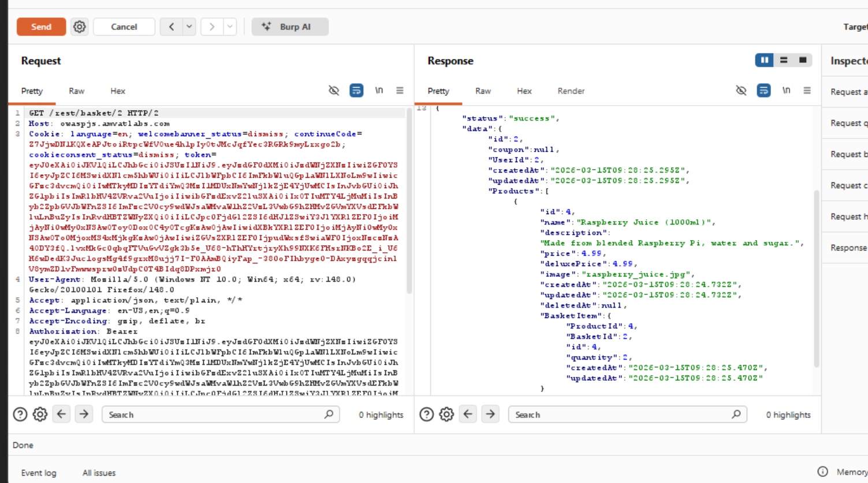Open the Render tab in Response
The width and height of the screenshot is (868, 483).
[x=571, y=91]
